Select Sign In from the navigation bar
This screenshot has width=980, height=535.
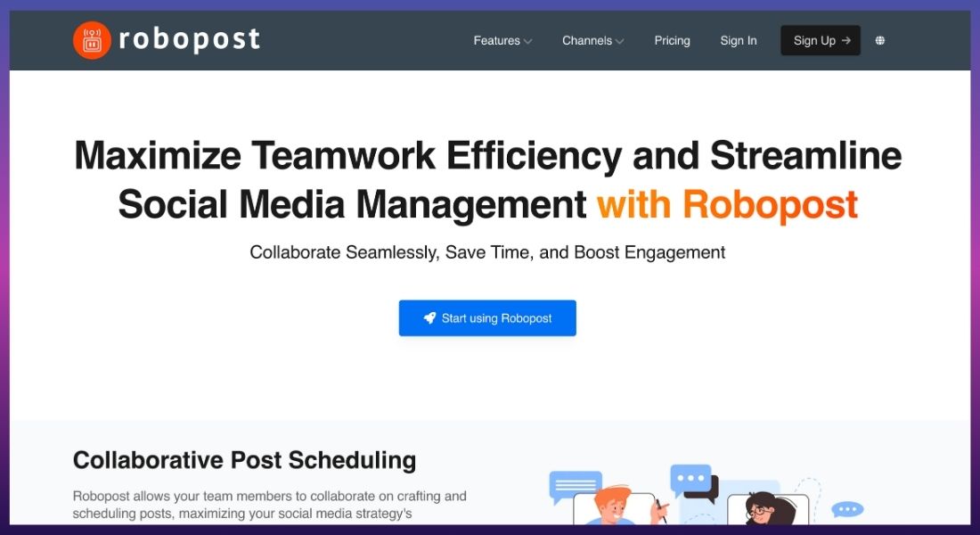click(x=738, y=40)
